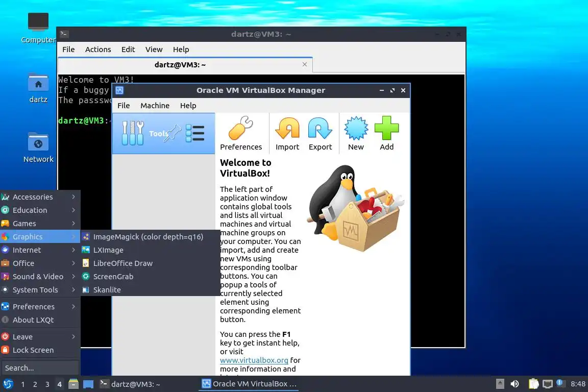588x392 pixels.
Task: Click the Add machine icon
Action: (x=386, y=133)
